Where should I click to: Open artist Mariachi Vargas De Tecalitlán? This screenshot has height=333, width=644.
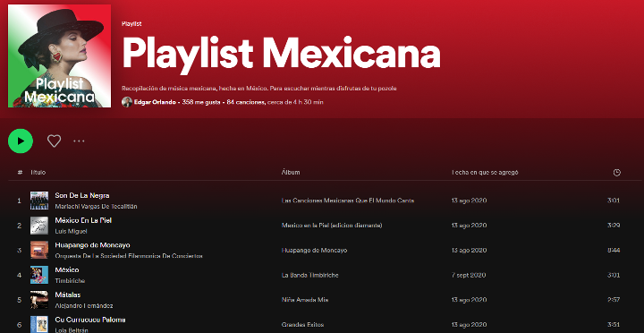click(x=96, y=207)
